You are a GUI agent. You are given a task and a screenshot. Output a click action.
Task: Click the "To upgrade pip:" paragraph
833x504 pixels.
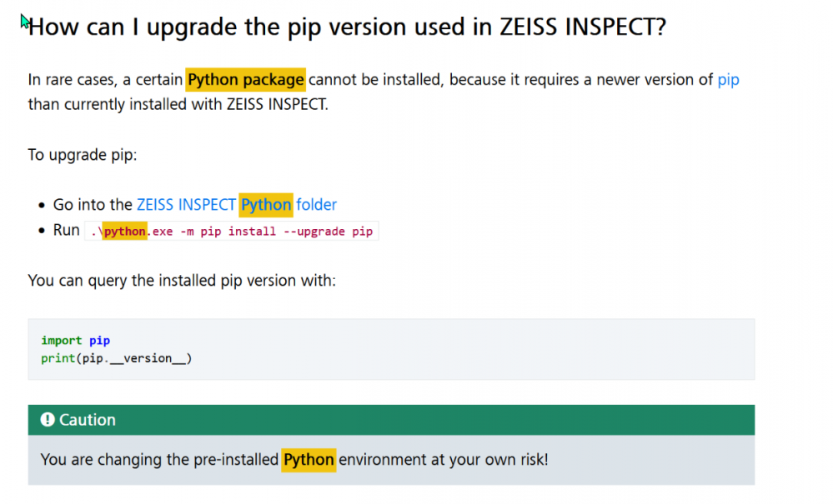[82, 155]
